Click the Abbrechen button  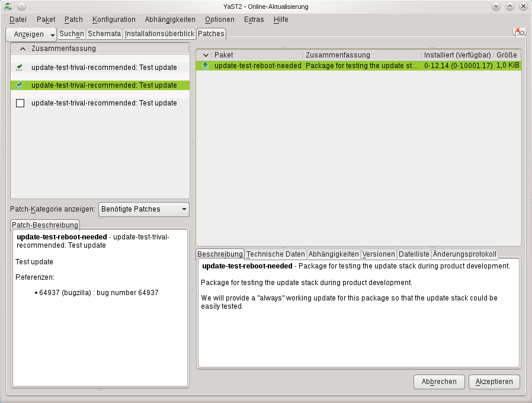pyautogui.click(x=439, y=382)
